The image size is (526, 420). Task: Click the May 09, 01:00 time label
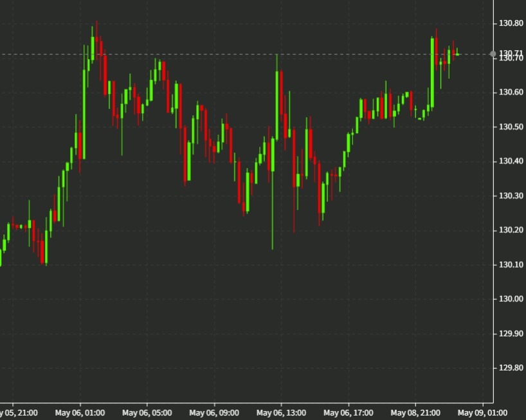[x=483, y=413]
